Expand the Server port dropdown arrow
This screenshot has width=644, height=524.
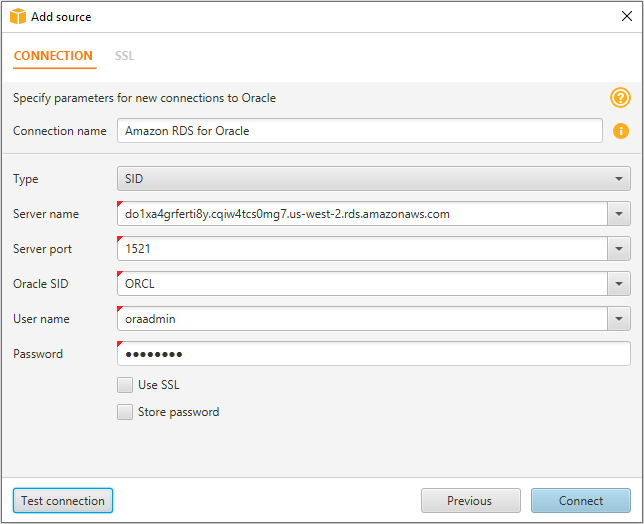[x=619, y=249]
